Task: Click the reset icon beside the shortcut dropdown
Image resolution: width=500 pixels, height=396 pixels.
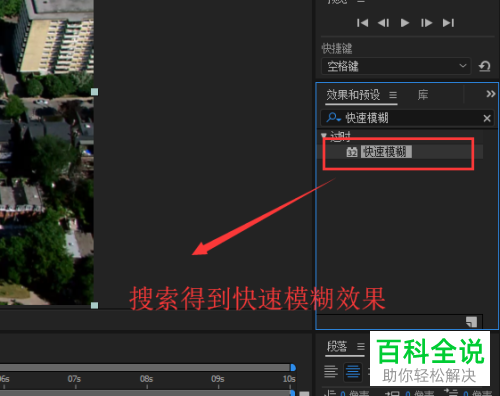Action: click(484, 66)
